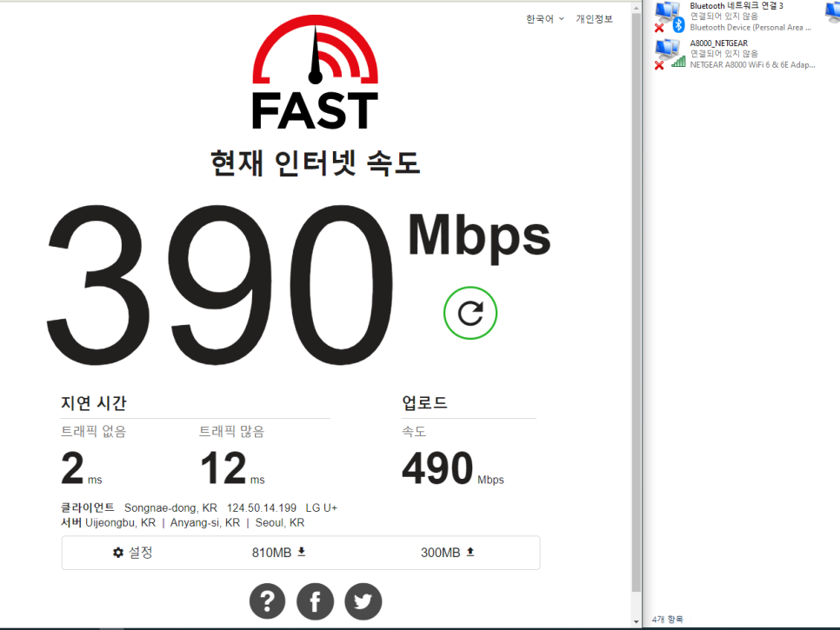840x630 pixels.
Task: Click the 300MB upload data indicator
Action: [x=447, y=552]
